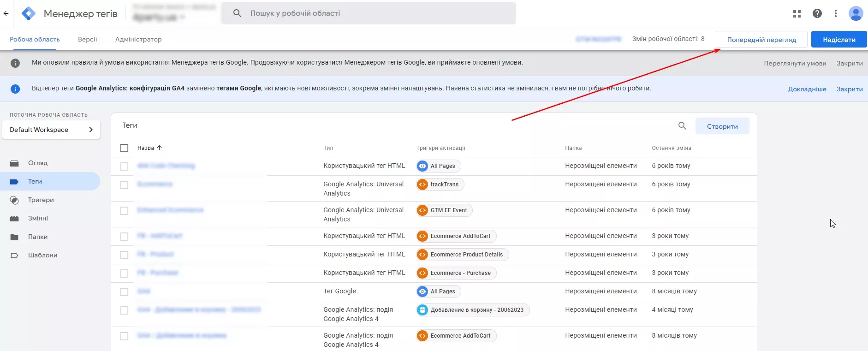Click 'Тег Google' type cell
The height and width of the screenshot is (351, 868).
pyautogui.click(x=340, y=291)
